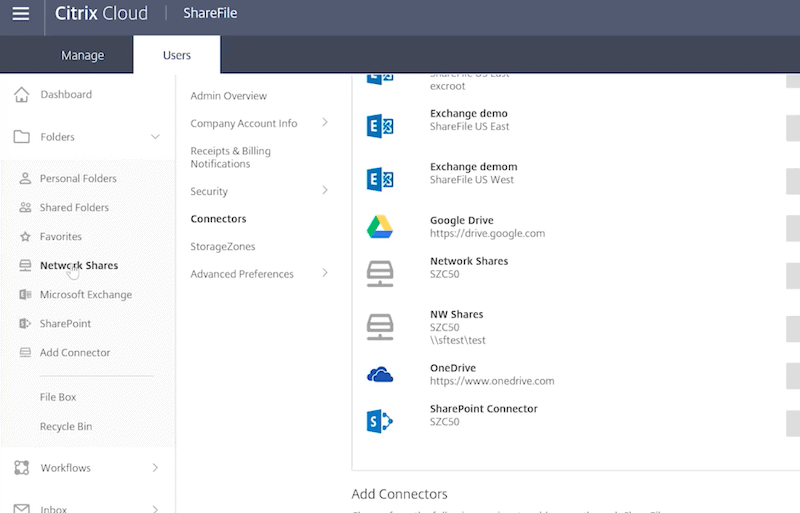800x513 pixels.
Task: Click the Exchange demo connector icon
Action: pos(380,126)
